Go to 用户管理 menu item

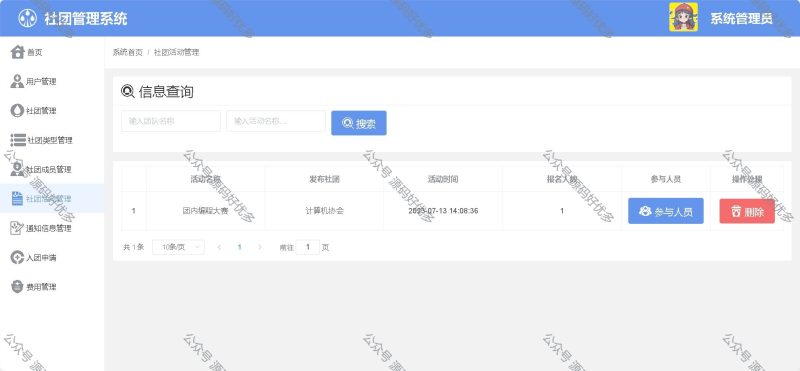[52, 81]
